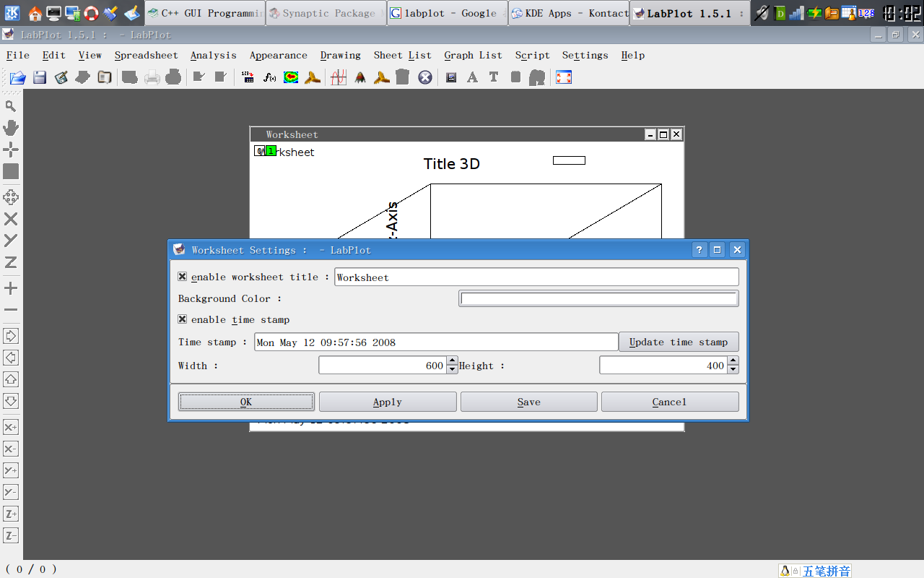
Task: Switch to labplot - Google taskbar window
Action: [x=447, y=13]
